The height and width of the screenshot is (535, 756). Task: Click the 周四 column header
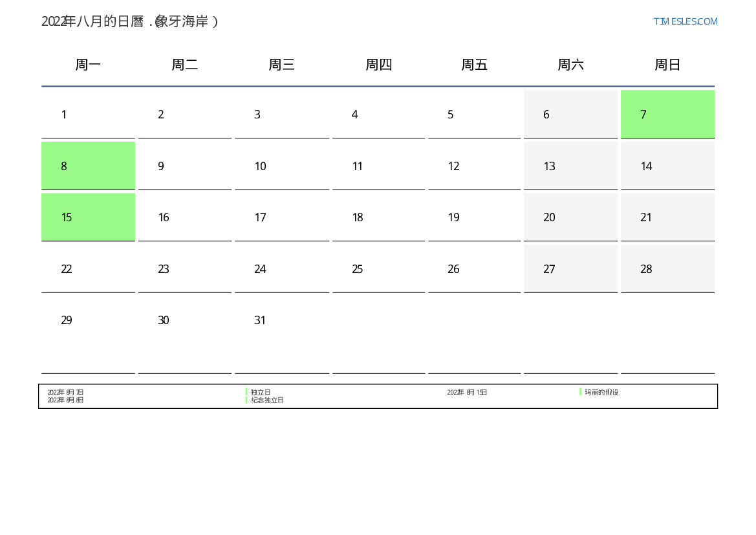378,64
